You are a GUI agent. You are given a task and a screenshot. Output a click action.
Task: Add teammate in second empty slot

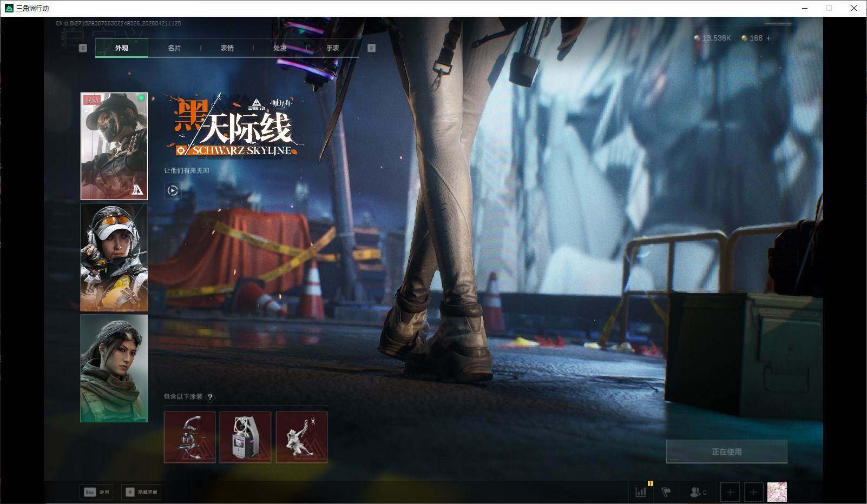tap(753, 492)
